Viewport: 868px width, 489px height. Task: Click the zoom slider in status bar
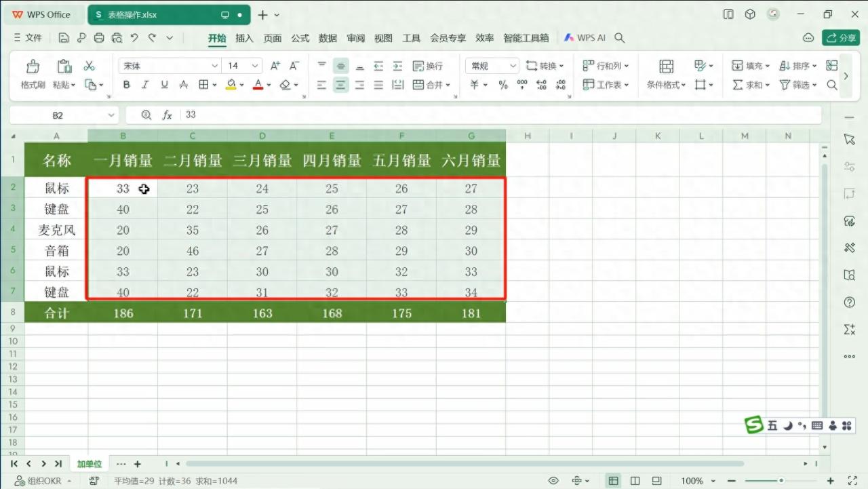coord(781,481)
